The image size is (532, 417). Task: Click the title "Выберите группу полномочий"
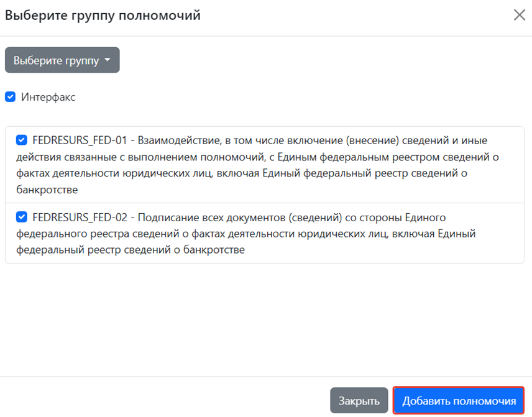103,16
